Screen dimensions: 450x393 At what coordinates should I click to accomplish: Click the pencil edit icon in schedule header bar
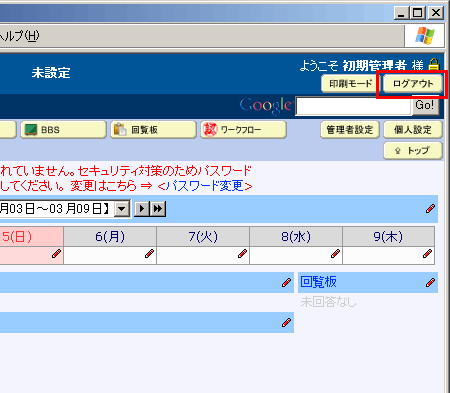[x=430, y=209]
